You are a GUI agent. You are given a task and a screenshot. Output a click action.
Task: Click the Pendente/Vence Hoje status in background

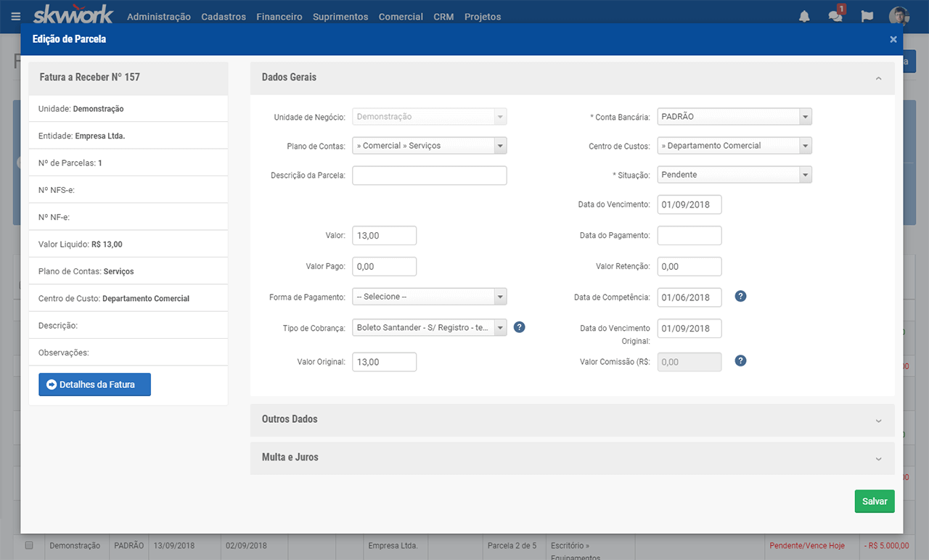tap(807, 545)
